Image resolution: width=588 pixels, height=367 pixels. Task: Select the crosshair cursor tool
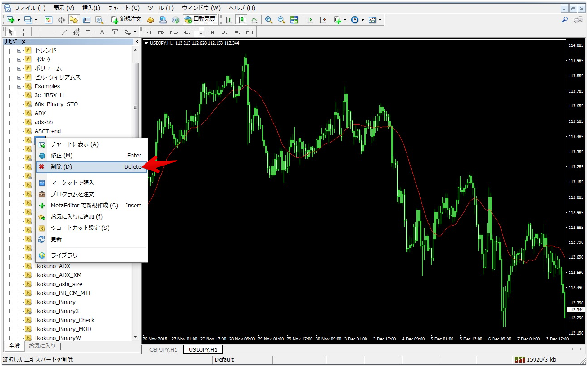coord(23,32)
